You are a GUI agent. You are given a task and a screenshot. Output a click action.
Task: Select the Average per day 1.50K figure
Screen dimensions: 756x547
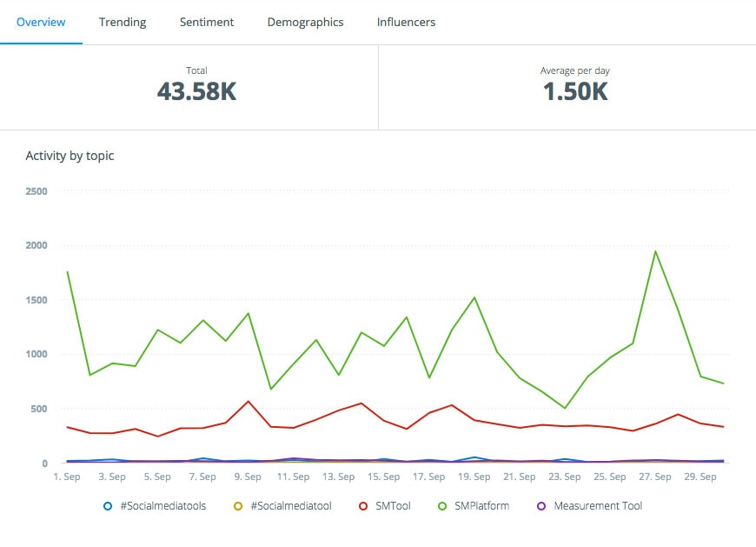tap(575, 91)
